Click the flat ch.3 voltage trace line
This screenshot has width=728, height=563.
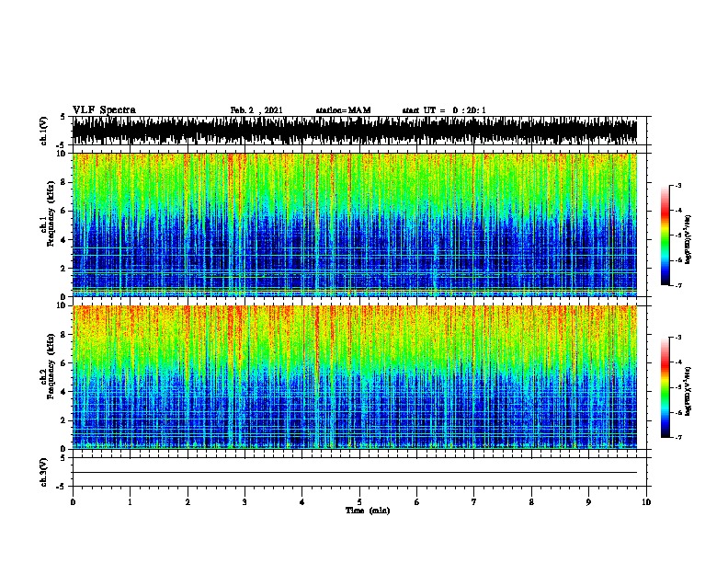355,473
